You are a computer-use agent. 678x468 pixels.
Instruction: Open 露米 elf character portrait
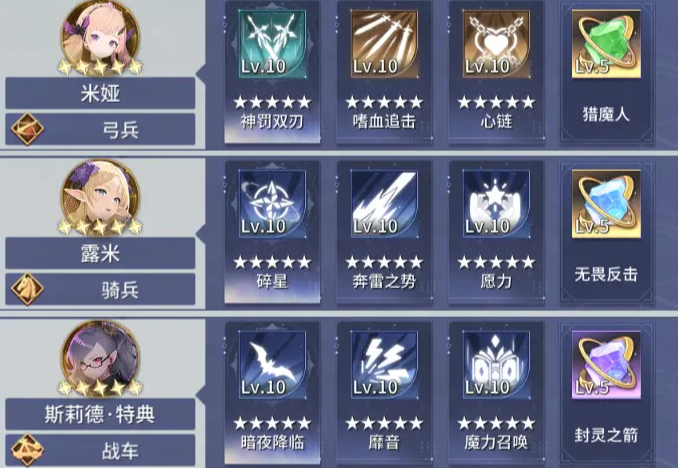click(100, 198)
